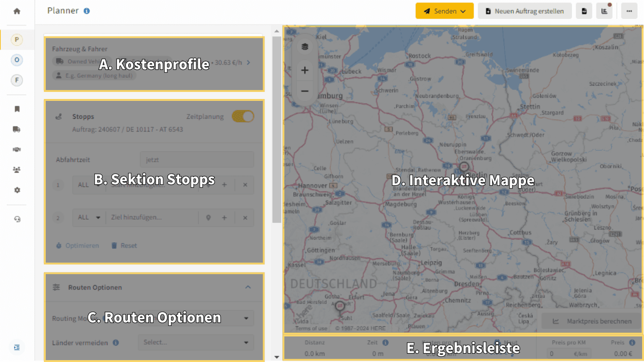The height and width of the screenshot is (362, 644).
Task: Remove stop row 2 with X
Action: pyautogui.click(x=245, y=218)
